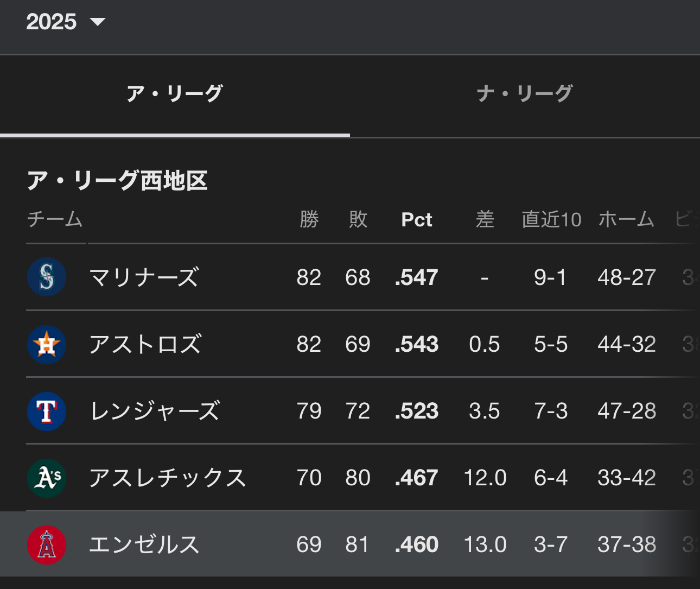
Task: Click the Pct column header
Action: pos(417,219)
